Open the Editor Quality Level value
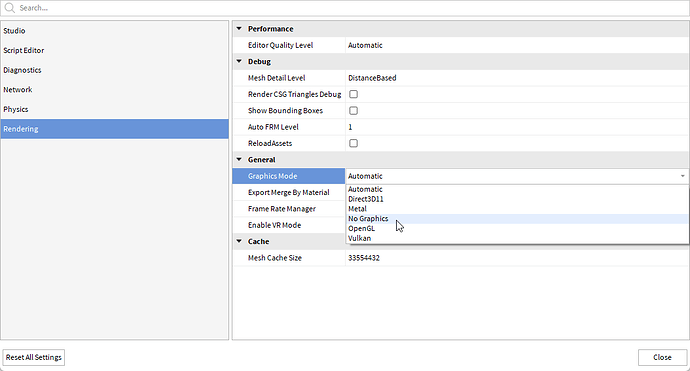This screenshot has width=690, height=371. click(517, 45)
